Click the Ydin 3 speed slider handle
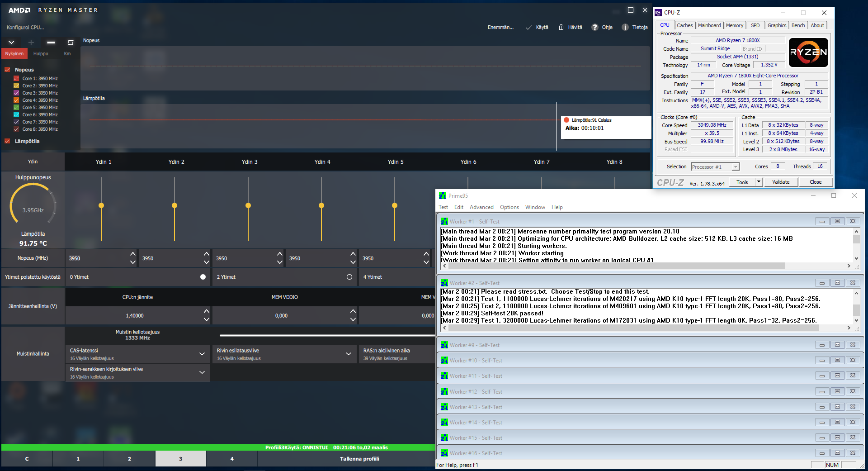This screenshot has width=868, height=471. [x=248, y=205]
